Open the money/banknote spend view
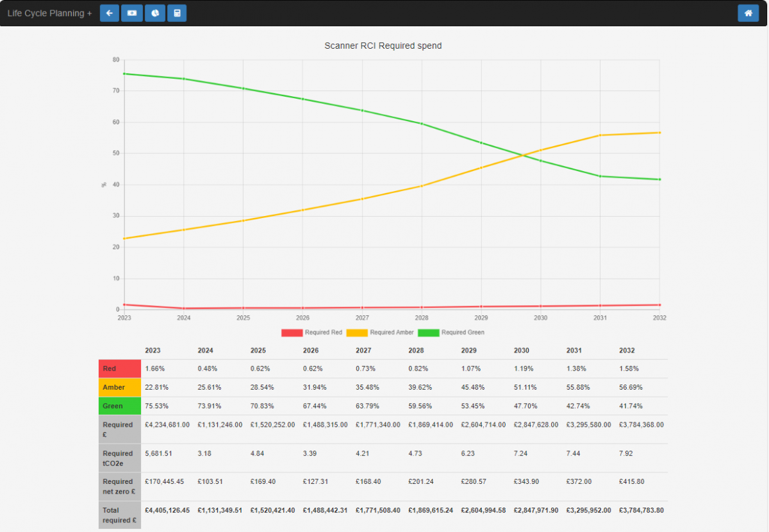This screenshot has width=769, height=532. click(132, 13)
